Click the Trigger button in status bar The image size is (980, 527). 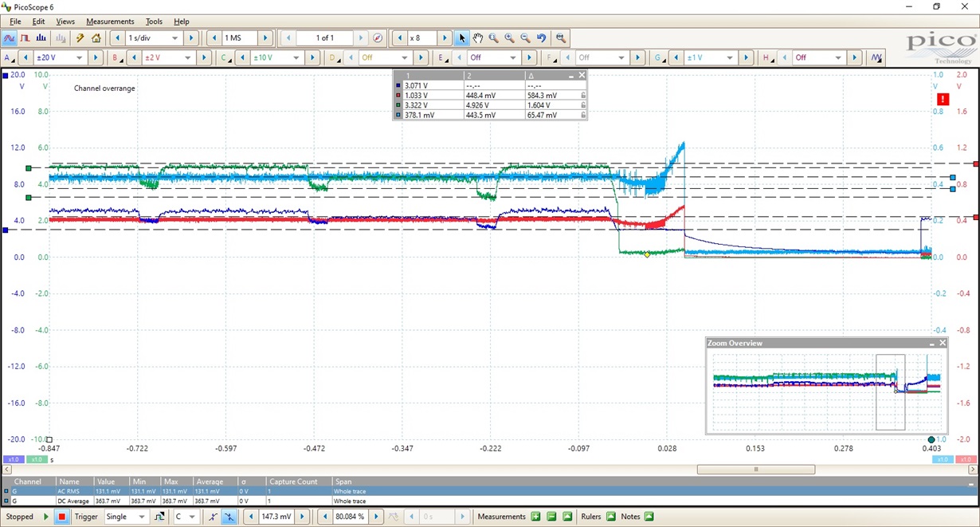tap(86, 517)
